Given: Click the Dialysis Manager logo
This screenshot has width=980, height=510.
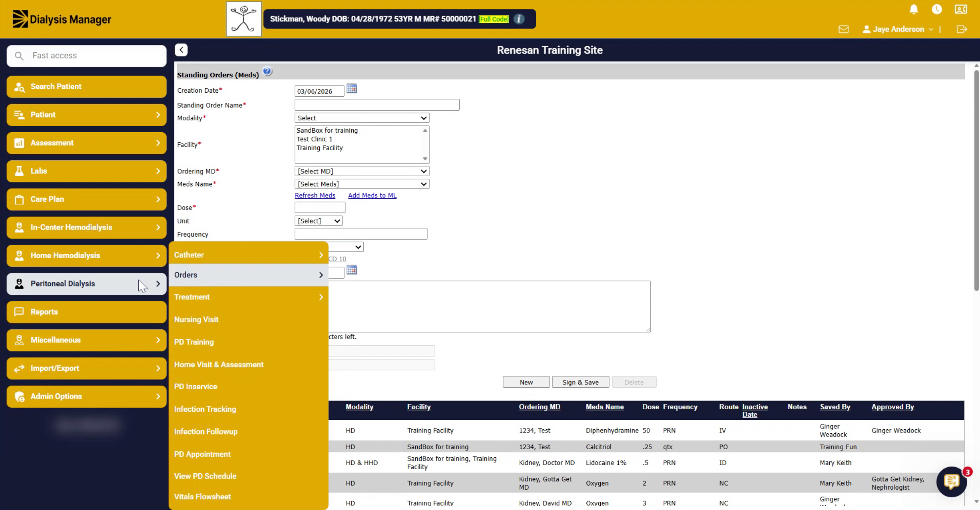Looking at the screenshot, I should point(62,19).
